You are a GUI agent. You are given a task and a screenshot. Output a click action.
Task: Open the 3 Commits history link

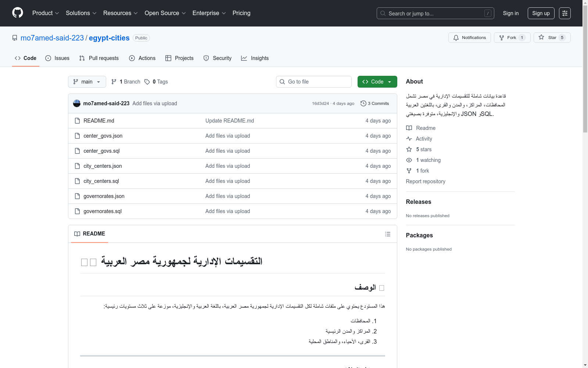[x=375, y=103]
